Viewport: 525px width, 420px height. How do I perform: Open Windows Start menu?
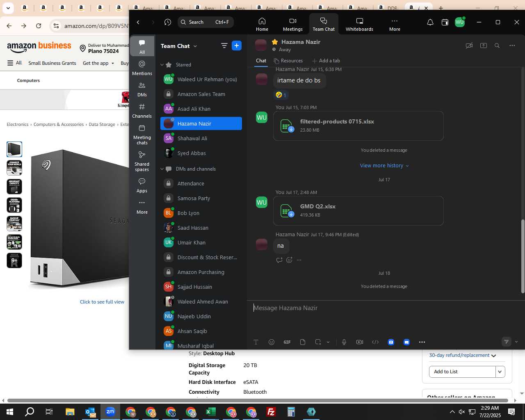coord(10,412)
